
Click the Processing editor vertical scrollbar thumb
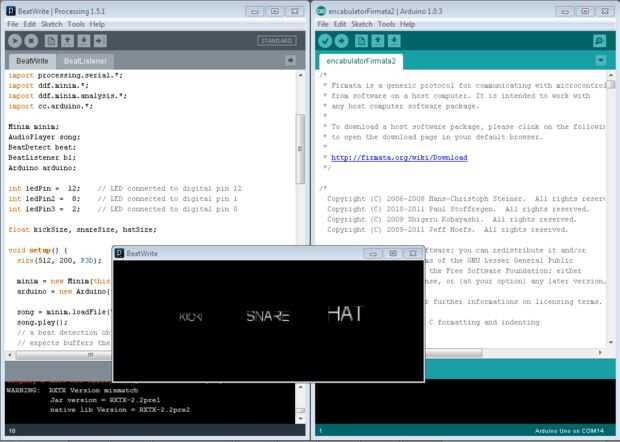(300, 149)
